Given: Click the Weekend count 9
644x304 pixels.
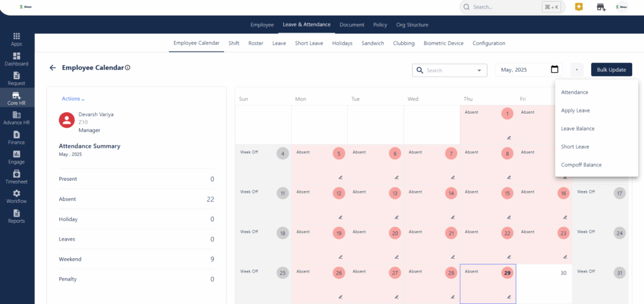Looking at the screenshot, I should point(212,259).
